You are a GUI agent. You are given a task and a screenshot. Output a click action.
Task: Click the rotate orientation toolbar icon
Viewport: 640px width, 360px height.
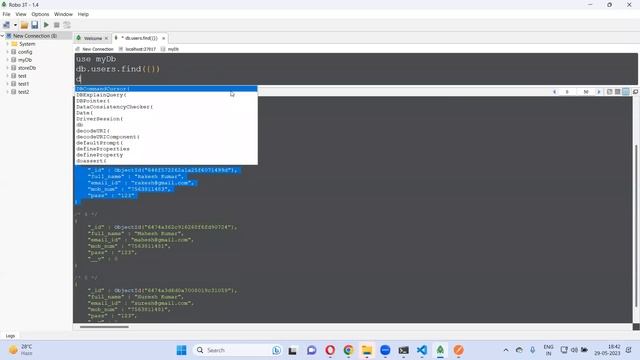pyautogui.click(x=67, y=25)
